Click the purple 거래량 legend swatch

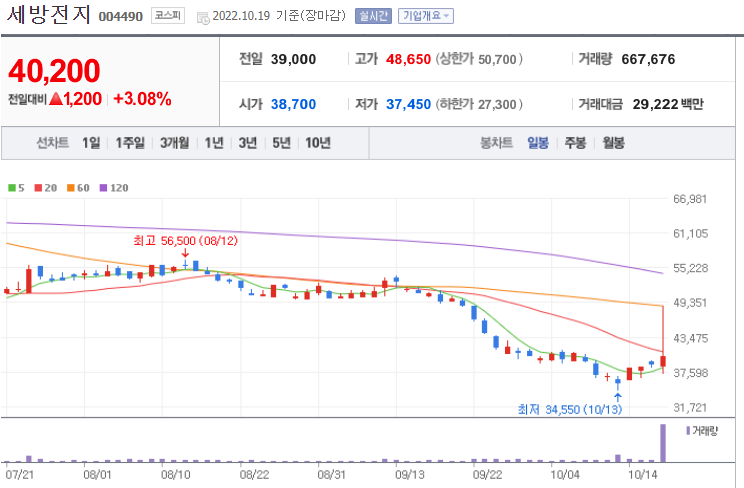pyautogui.click(x=688, y=431)
